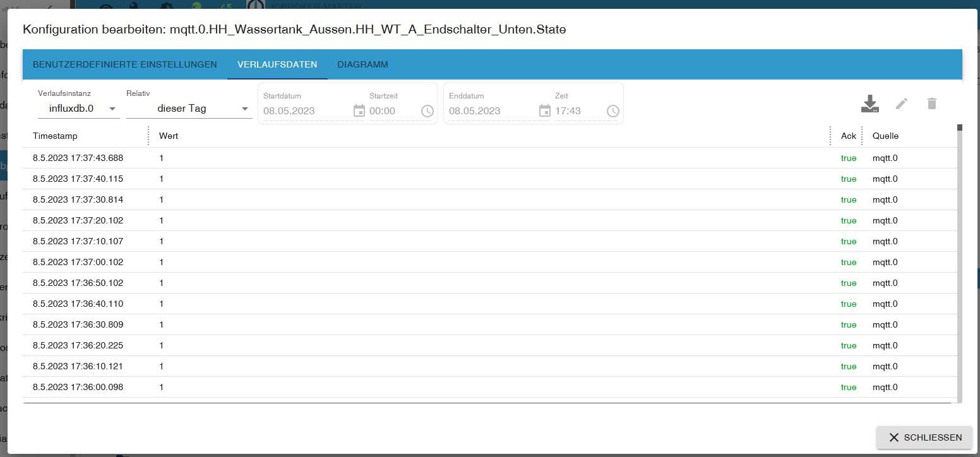Screen dimensions: 980x457
Task: Select row with timestamp 17:36:10.121
Action: coord(489,366)
